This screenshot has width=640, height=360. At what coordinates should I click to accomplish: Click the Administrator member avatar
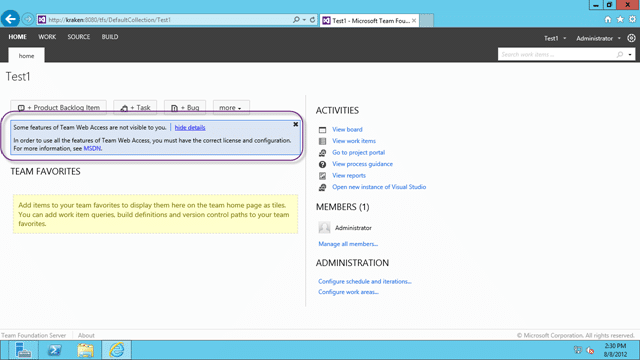coord(324,228)
